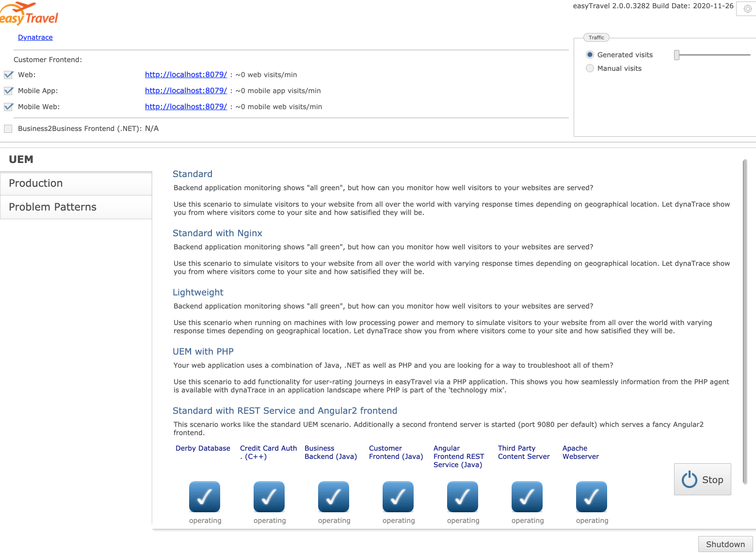Click the Angular Frontend REST Service label

coord(459,456)
